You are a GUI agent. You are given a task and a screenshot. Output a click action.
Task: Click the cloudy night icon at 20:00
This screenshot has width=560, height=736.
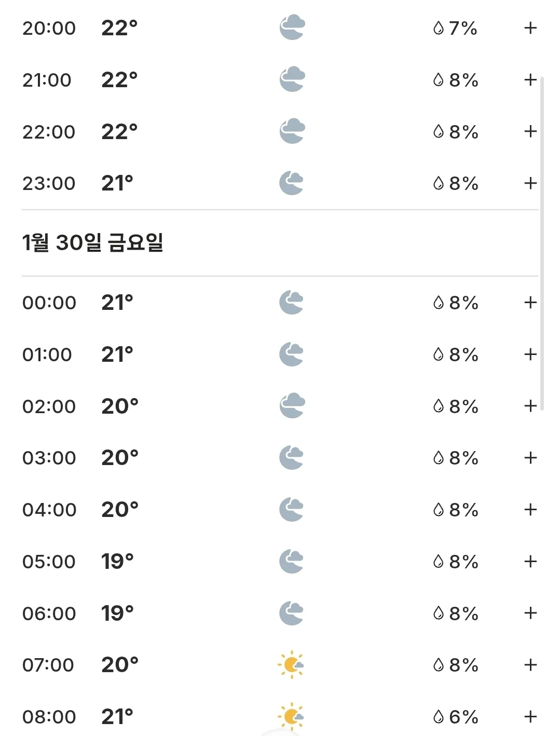[x=292, y=28]
